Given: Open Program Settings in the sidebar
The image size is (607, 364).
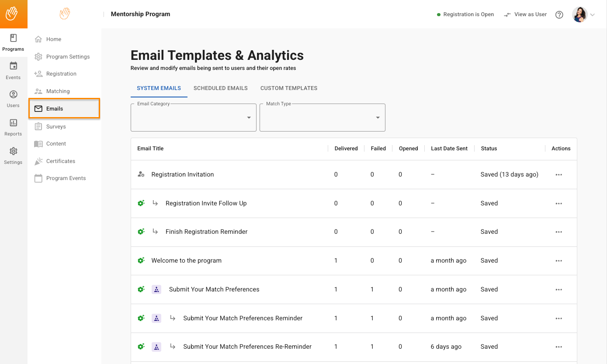Looking at the screenshot, I should [68, 57].
